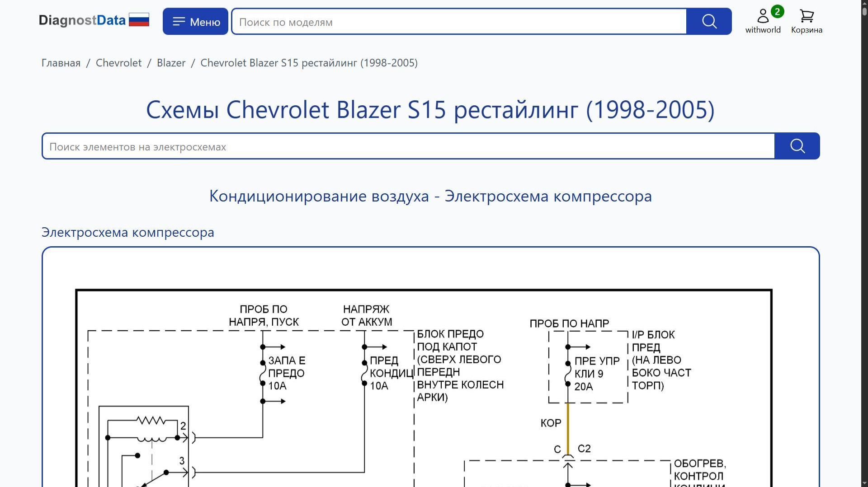Image resolution: width=868 pixels, height=487 pixels.
Task: Open the withworld user account icon
Action: tap(763, 21)
